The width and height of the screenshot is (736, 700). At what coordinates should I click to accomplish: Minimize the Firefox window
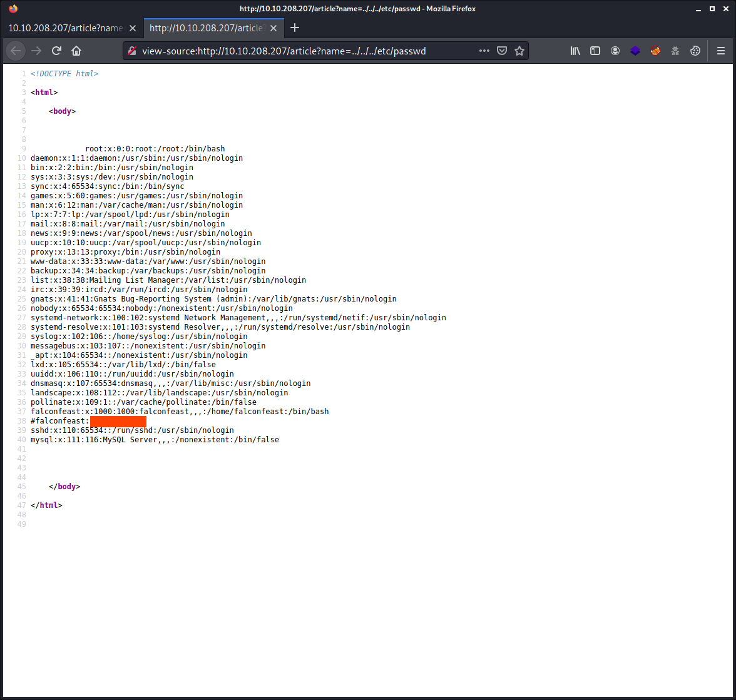[698, 9]
